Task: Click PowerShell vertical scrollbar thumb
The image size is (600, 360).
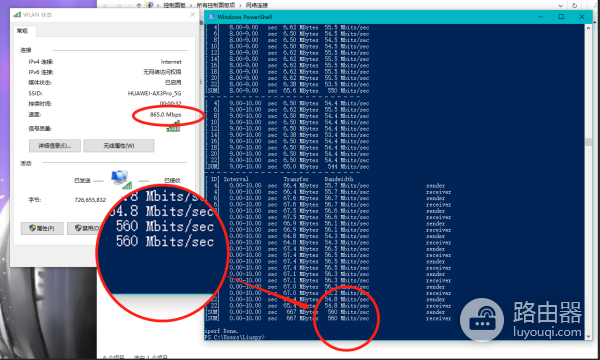Action: (x=589, y=142)
